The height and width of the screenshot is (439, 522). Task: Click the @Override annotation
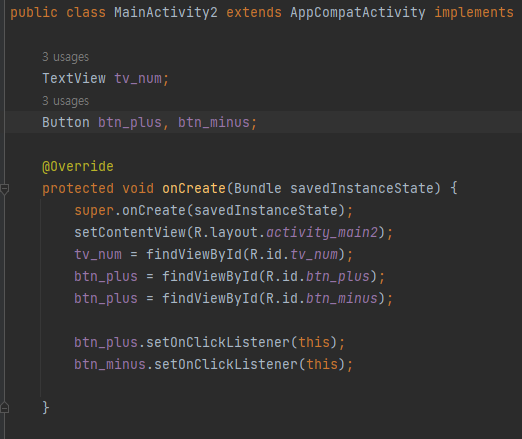point(78,166)
